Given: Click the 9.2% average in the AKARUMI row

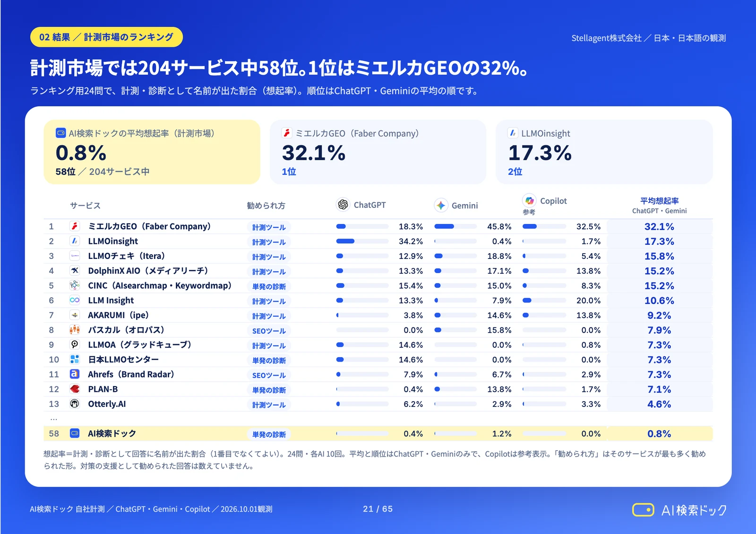Looking at the screenshot, I should pos(659,315).
